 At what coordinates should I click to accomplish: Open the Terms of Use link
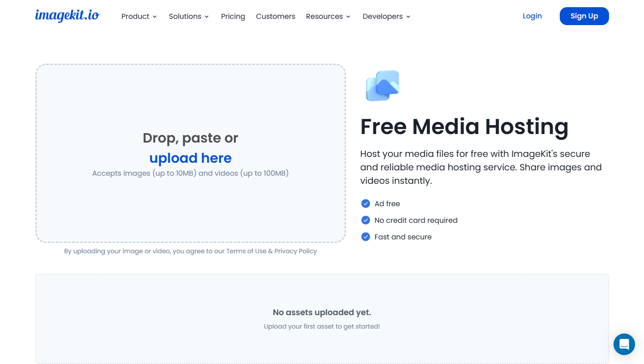(246, 251)
